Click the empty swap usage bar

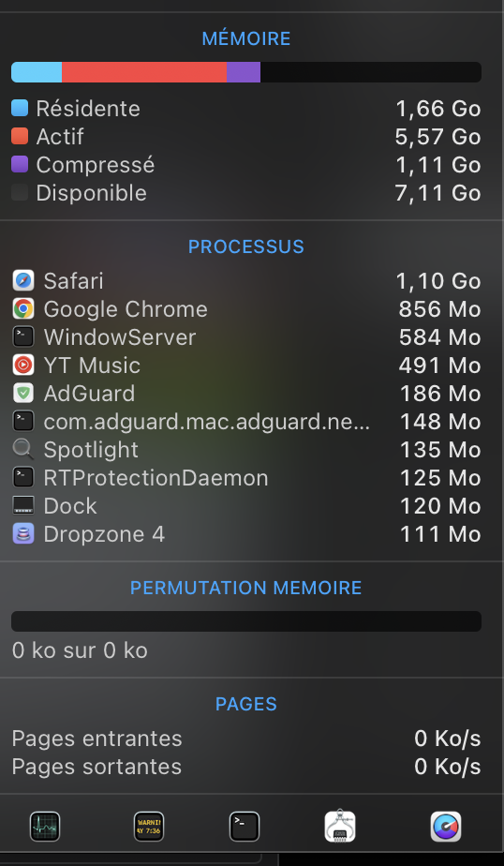[x=246, y=621]
